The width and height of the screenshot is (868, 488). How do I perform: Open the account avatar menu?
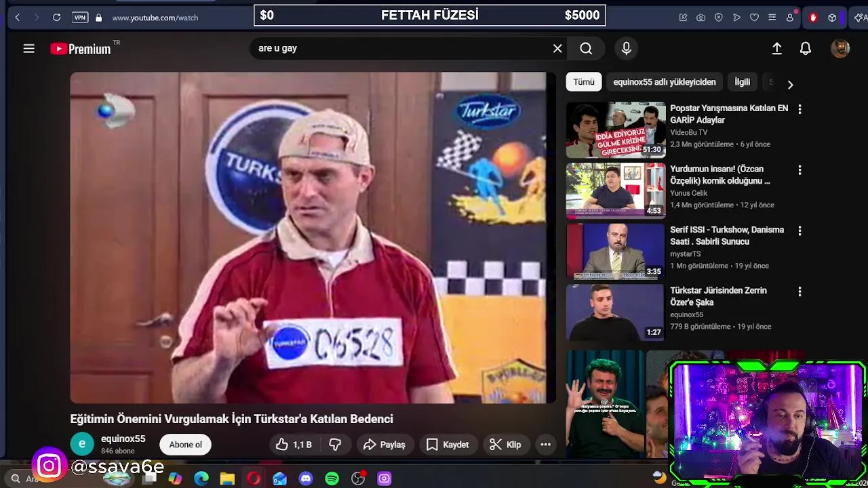tap(840, 49)
